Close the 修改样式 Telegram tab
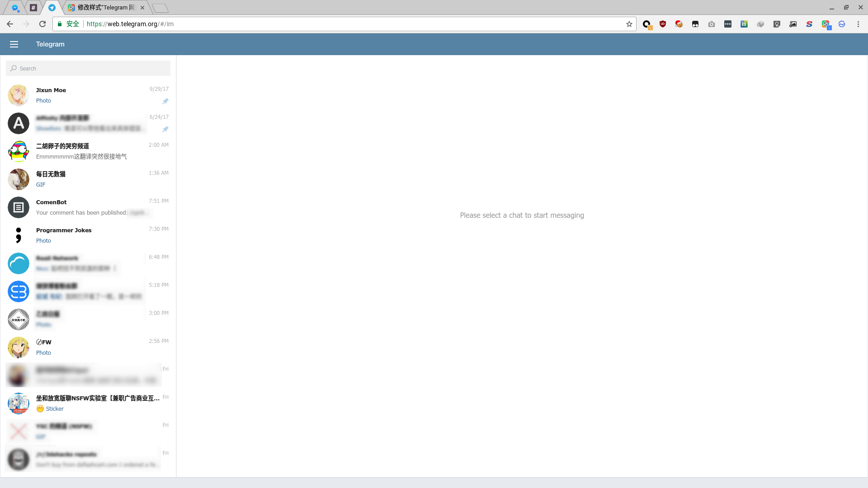 (142, 8)
